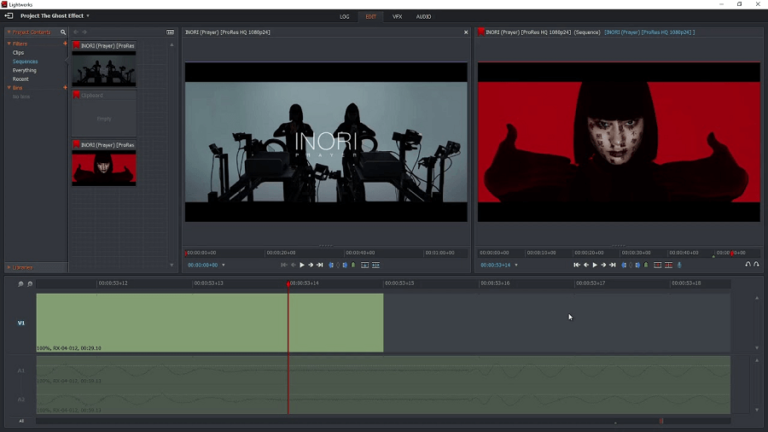Click the remove (lift) section icon

coord(658,265)
